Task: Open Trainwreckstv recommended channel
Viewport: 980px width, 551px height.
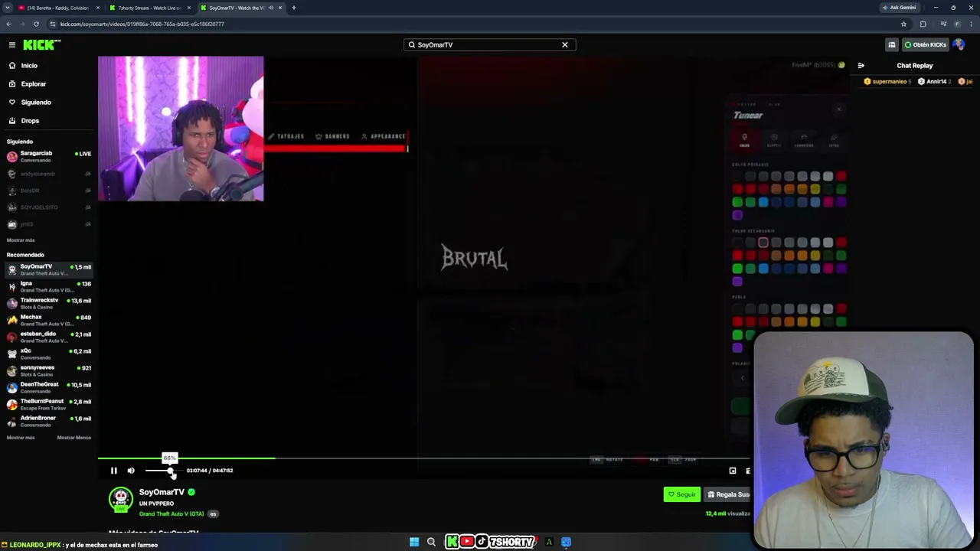Action: pos(48,303)
